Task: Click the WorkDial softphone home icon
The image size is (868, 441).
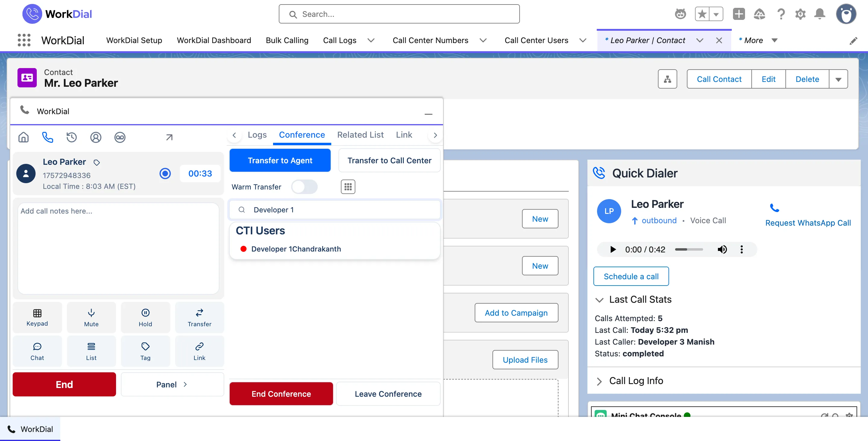Action: pos(23,137)
